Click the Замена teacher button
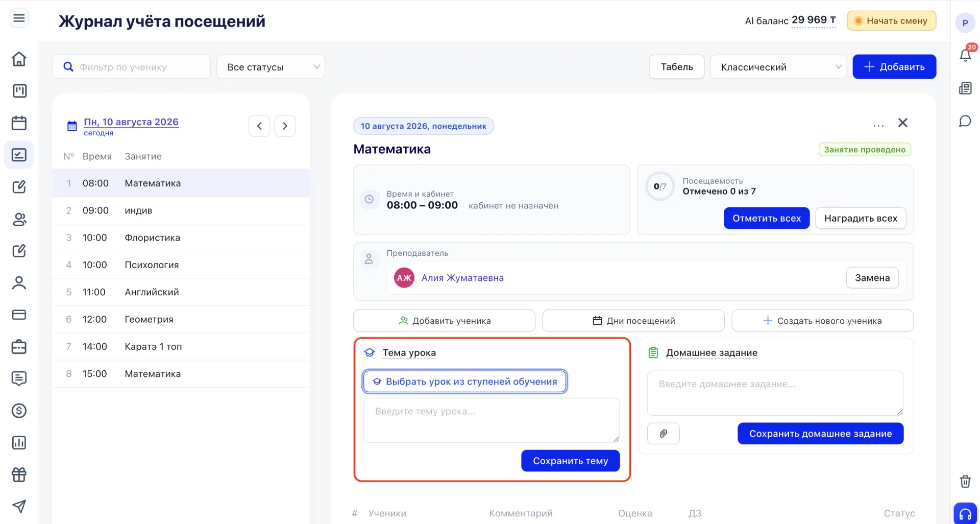This screenshot has height=524, width=980. (x=872, y=278)
